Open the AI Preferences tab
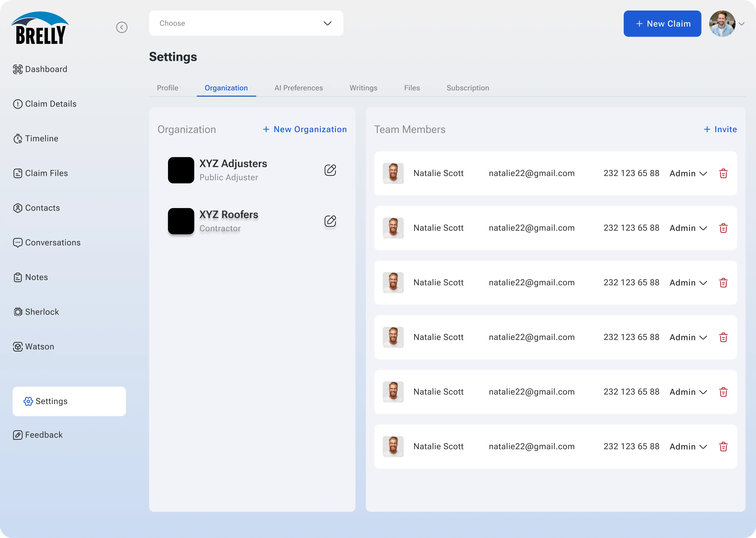The height and width of the screenshot is (538, 756). 299,88
